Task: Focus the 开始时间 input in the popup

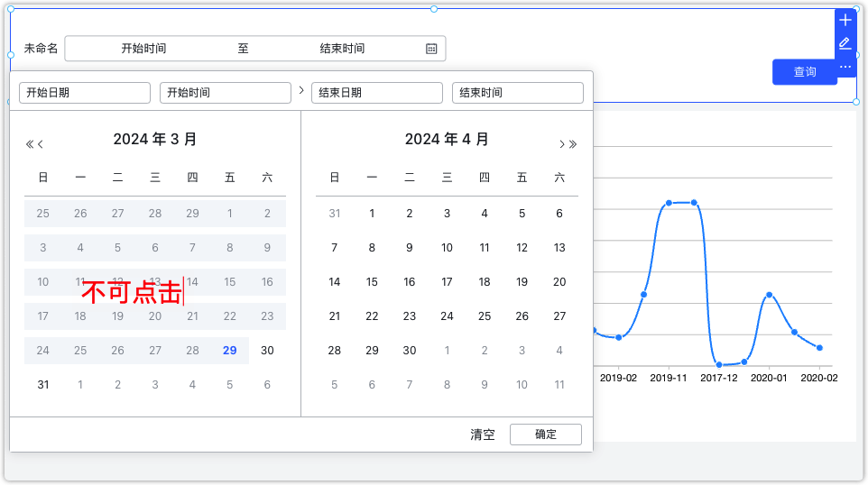Action: pyautogui.click(x=226, y=93)
